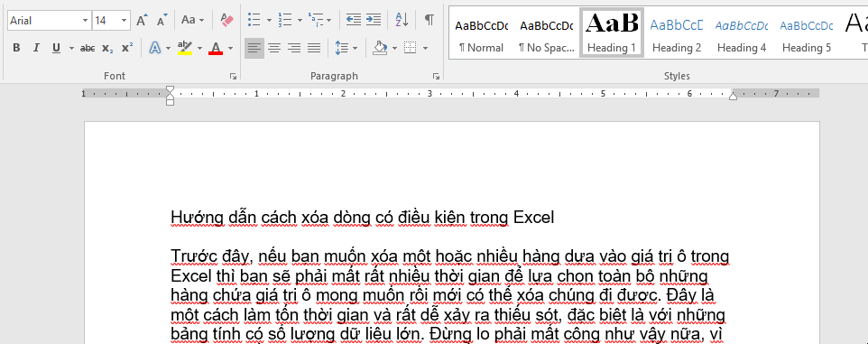Decrease font size with Shrink Font icon
This screenshot has width=868, height=344.
(162, 21)
